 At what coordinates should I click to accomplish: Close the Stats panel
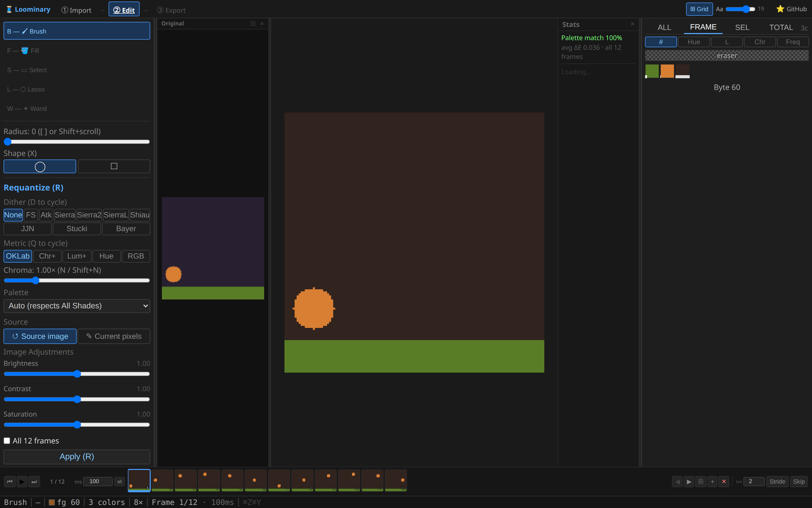(x=633, y=24)
